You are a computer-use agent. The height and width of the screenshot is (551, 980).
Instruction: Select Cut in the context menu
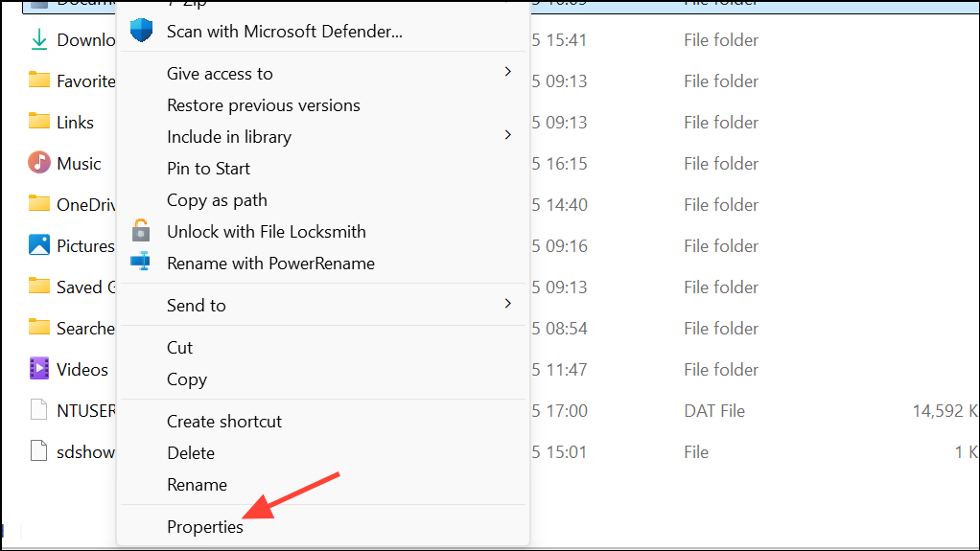point(179,347)
